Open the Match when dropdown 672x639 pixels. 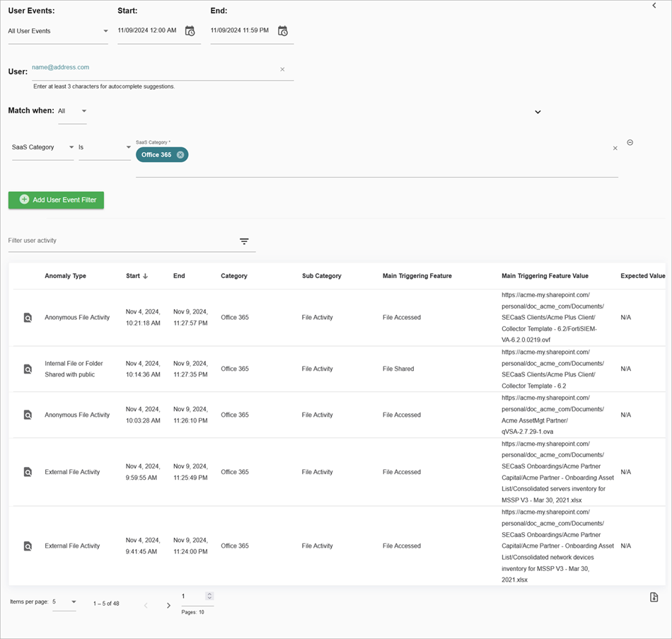(x=83, y=111)
